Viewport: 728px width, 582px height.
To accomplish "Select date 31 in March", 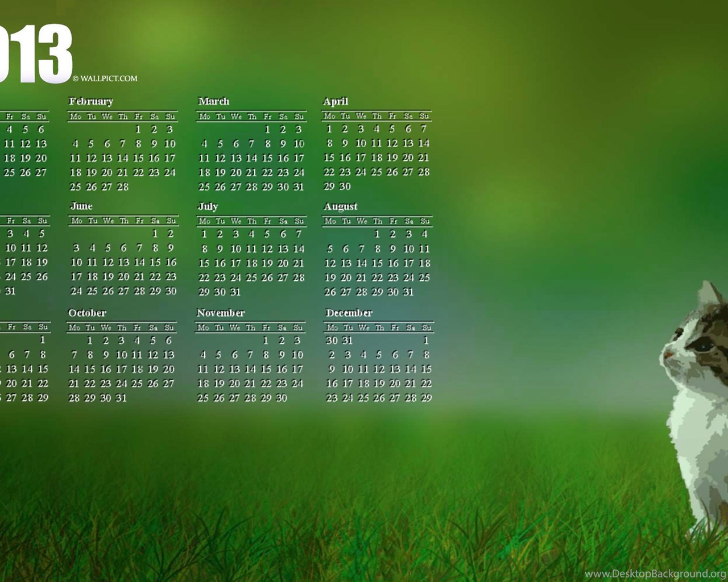I will [299, 187].
